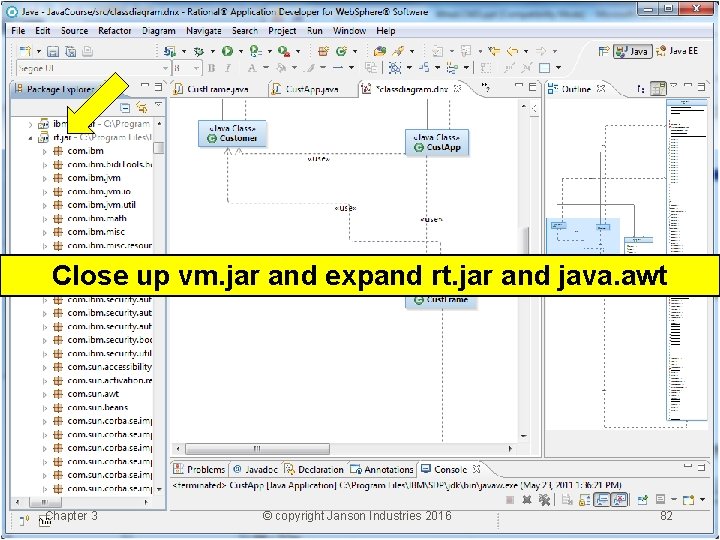The image size is (720, 540).
Task: Expand the com.ibm.jvm package node
Action: [x=45, y=178]
